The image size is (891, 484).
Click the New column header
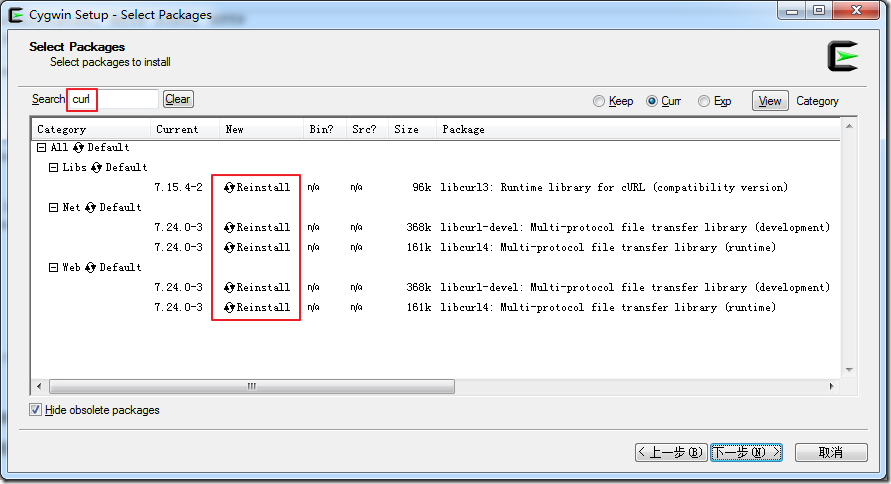(x=261, y=130)
